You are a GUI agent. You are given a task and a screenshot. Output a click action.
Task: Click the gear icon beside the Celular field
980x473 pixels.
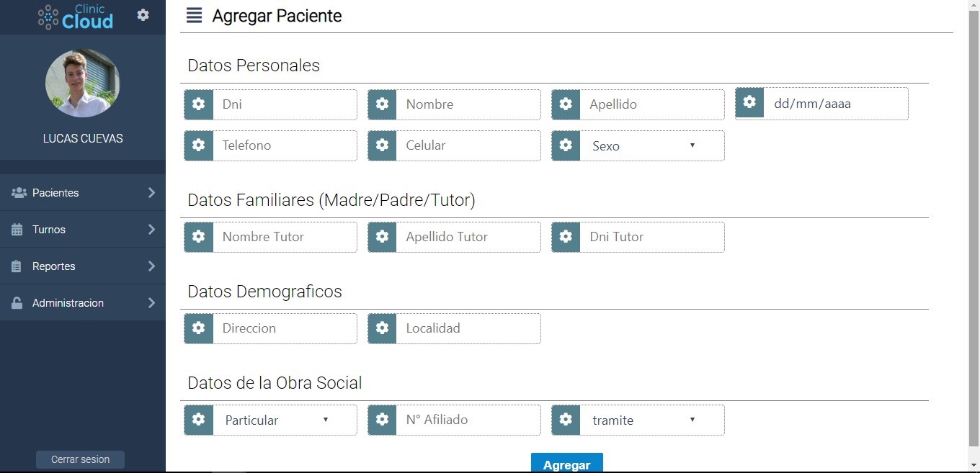(383, 145)
